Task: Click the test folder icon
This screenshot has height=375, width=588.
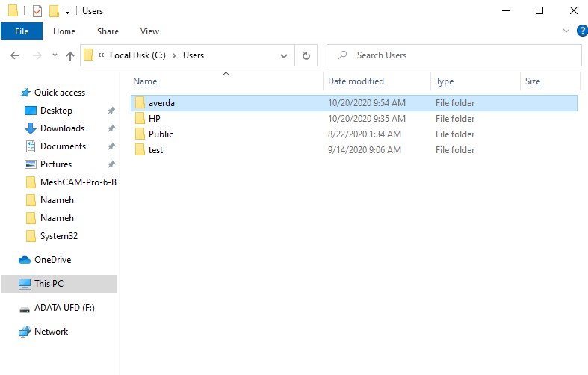Action: pyautogui.click(x=140, y=149)
